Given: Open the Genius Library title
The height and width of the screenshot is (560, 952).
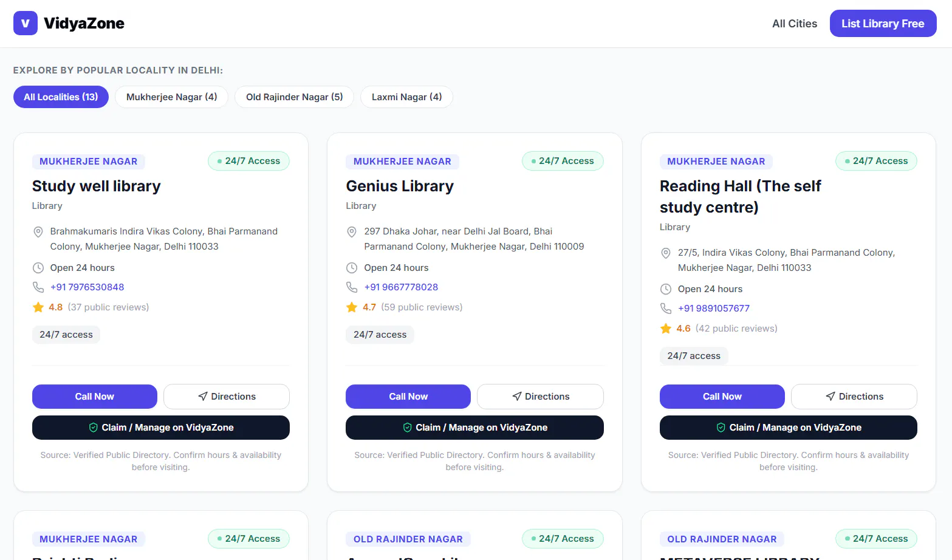Looking at the screenshot, I should [x=400, y=186].
